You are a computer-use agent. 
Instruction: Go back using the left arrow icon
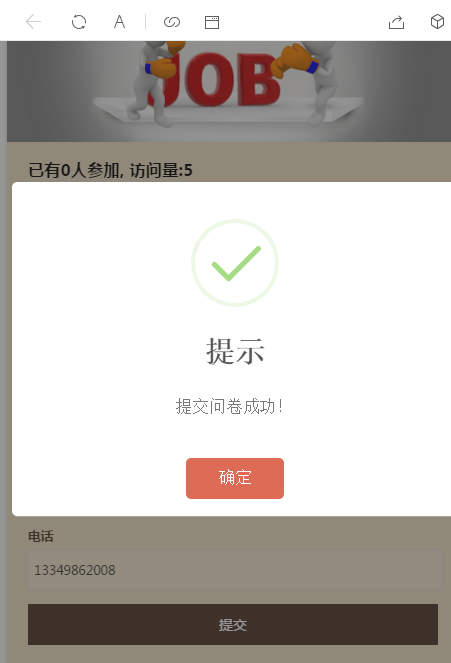click(x=33, y=22)
